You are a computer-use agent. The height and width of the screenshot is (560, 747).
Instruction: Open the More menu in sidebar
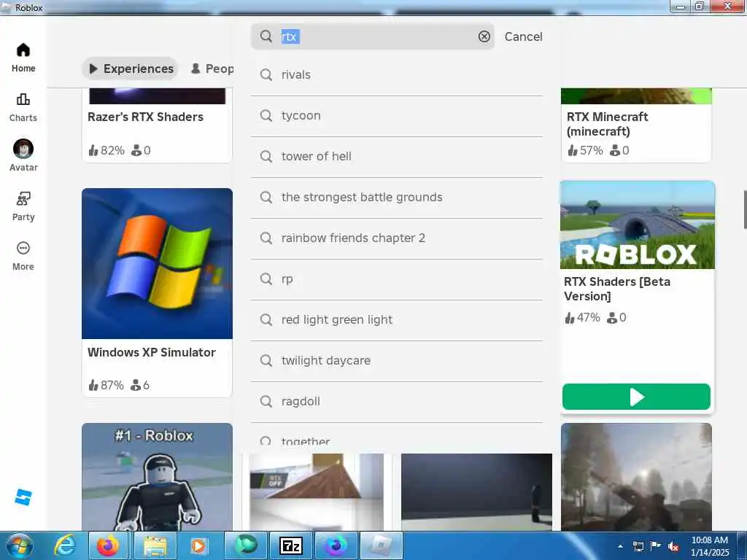pos(23,256)
